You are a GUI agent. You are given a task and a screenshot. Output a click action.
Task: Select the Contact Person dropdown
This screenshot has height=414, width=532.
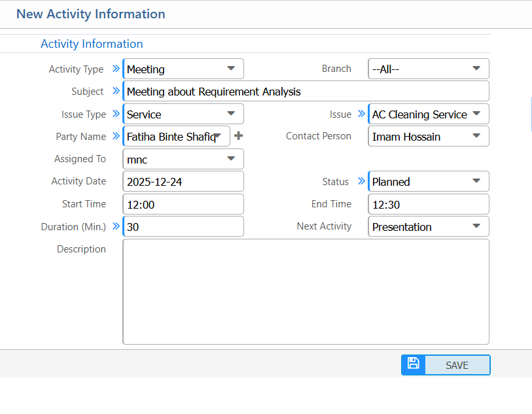tap(429, 136)
